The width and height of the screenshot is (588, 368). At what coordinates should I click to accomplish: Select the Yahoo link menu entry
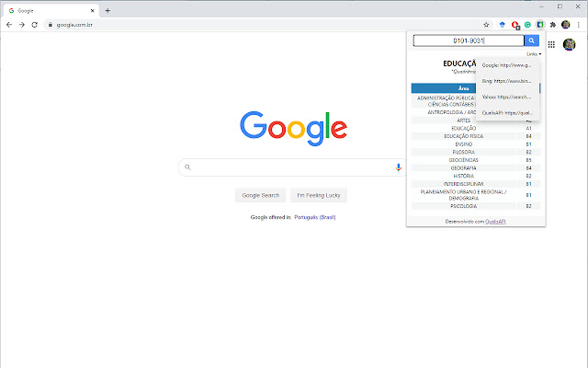[x=507, y=97]
